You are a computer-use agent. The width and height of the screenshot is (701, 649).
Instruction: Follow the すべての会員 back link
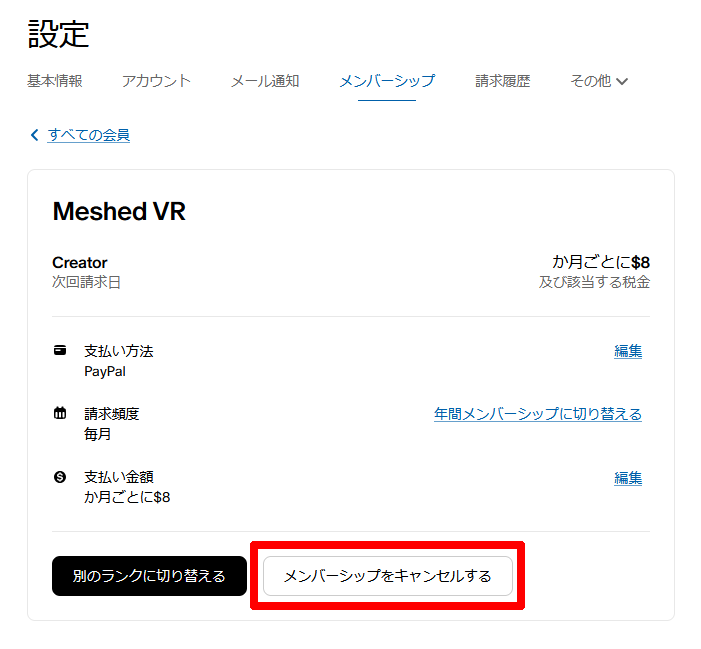(89, 135)
